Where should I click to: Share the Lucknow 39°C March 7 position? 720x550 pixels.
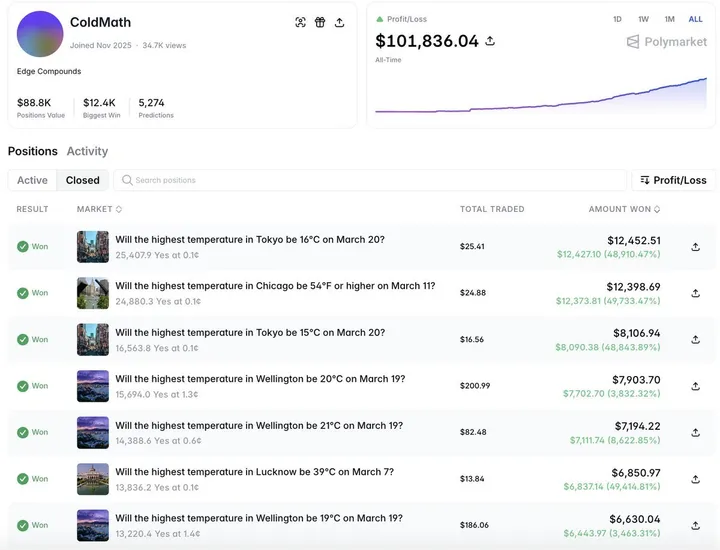696,479
